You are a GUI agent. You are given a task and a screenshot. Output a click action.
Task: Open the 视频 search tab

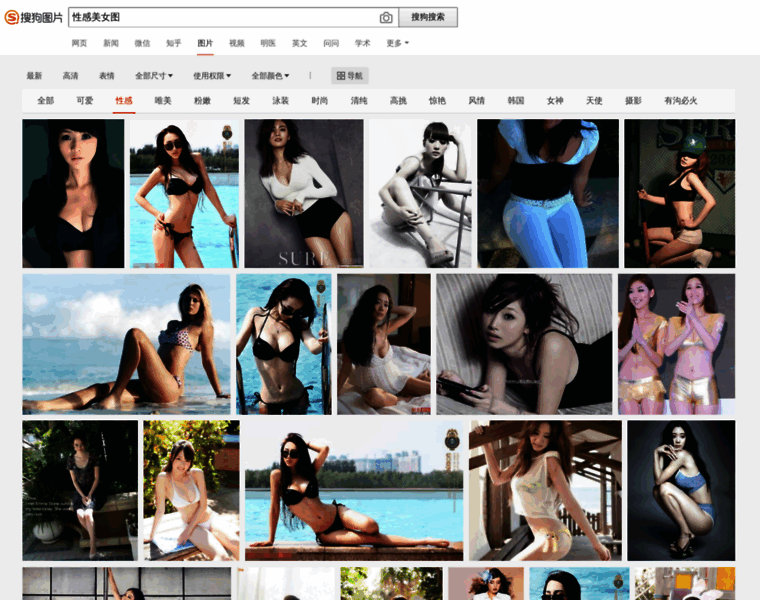pyautogui.click(x=237, y=43)
